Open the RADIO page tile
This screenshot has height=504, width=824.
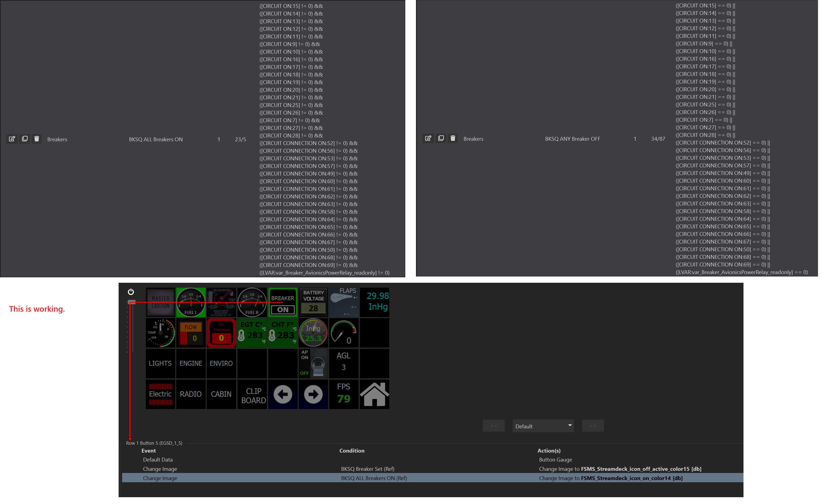coord(191,394)
